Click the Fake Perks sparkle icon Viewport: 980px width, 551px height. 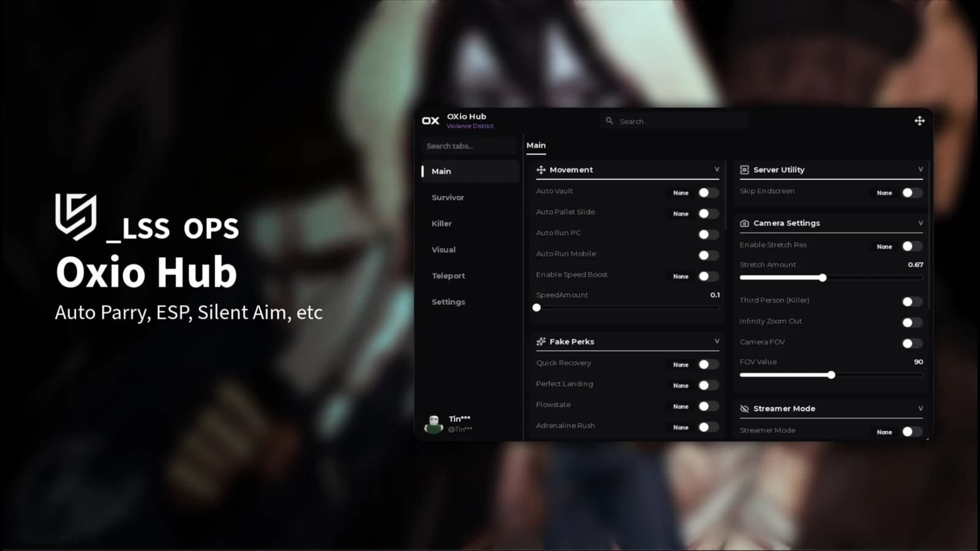pos(541,342)
